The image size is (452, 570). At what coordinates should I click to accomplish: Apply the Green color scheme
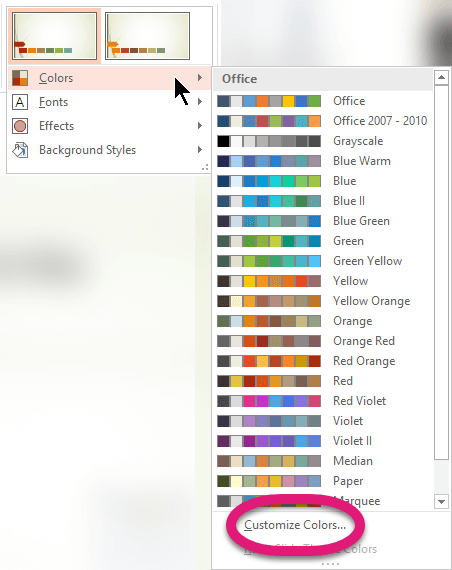(323, 241)
